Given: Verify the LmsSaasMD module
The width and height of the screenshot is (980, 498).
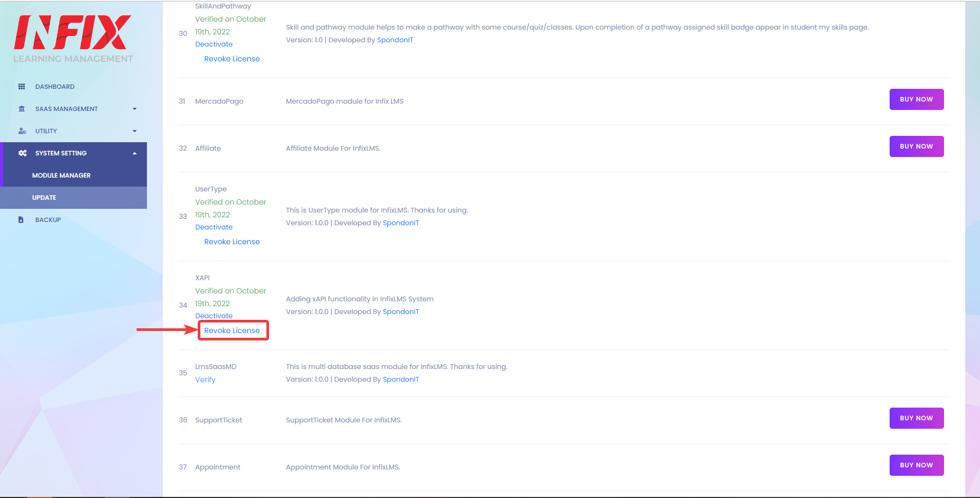Looking at the screenshot, I should coord(205,380).
